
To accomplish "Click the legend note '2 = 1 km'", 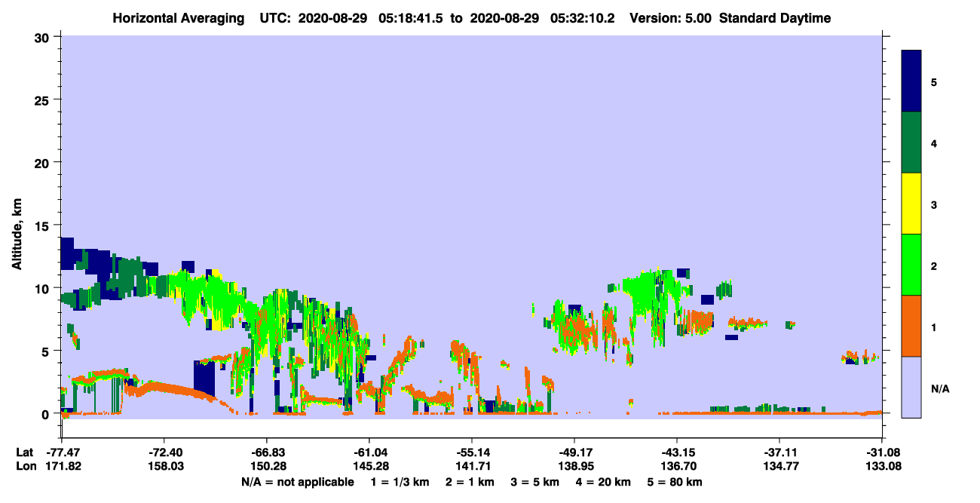I will (x=469, y=482).
